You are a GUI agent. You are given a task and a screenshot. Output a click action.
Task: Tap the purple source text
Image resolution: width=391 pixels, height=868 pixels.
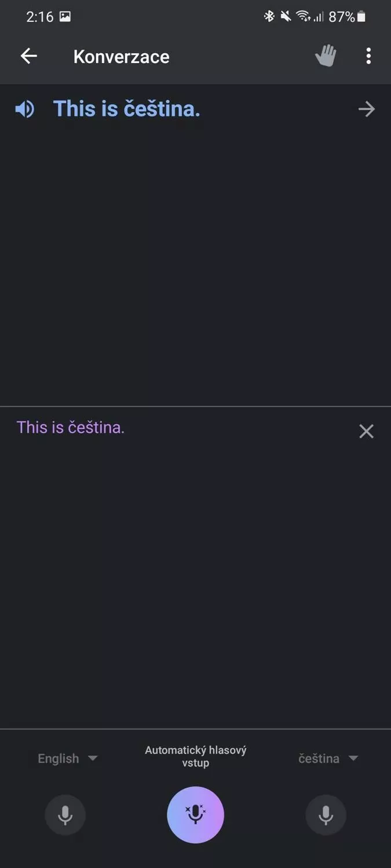click(x=71, y=428)
